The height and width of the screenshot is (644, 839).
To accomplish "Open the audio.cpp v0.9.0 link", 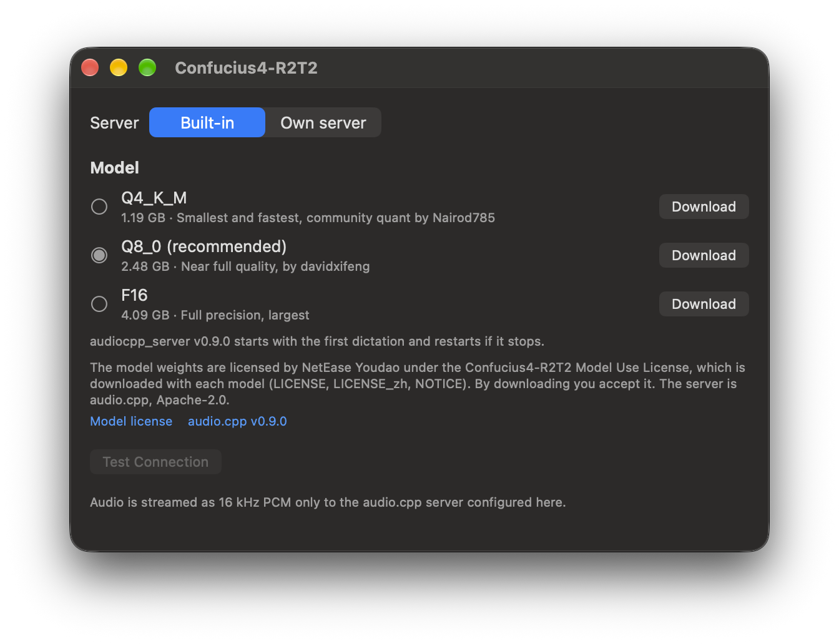I will 237,421.
